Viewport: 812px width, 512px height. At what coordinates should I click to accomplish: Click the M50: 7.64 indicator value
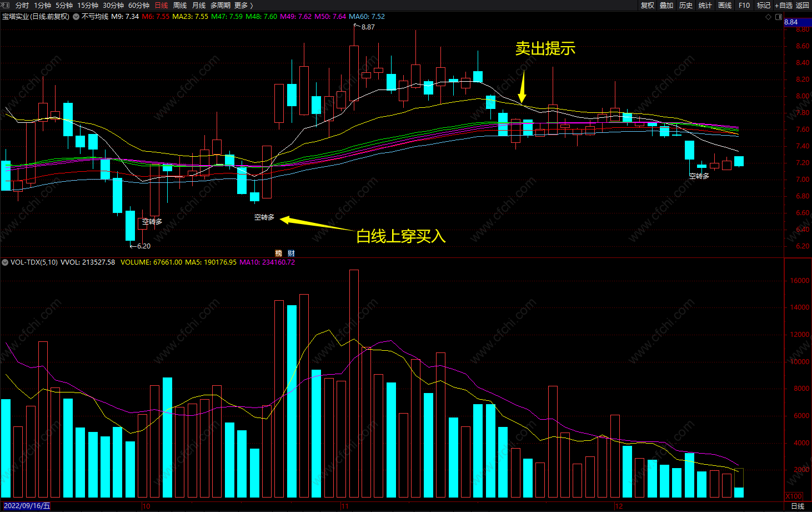click(x=330, y=17)
